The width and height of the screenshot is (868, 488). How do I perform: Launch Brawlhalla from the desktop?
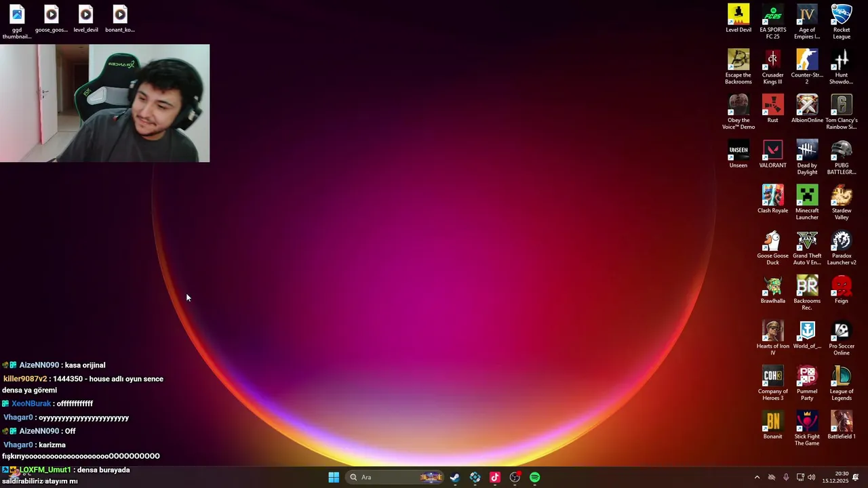[x=772, y=289]
